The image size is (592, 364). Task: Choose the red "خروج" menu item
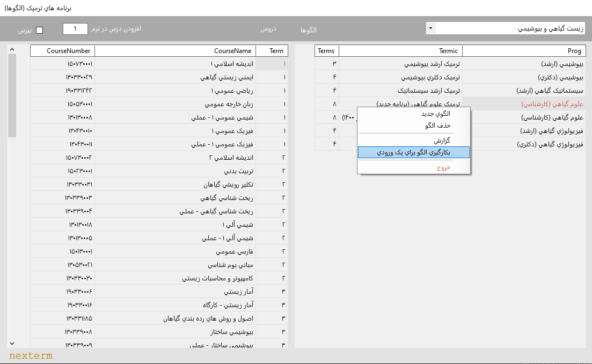point(443,167)
